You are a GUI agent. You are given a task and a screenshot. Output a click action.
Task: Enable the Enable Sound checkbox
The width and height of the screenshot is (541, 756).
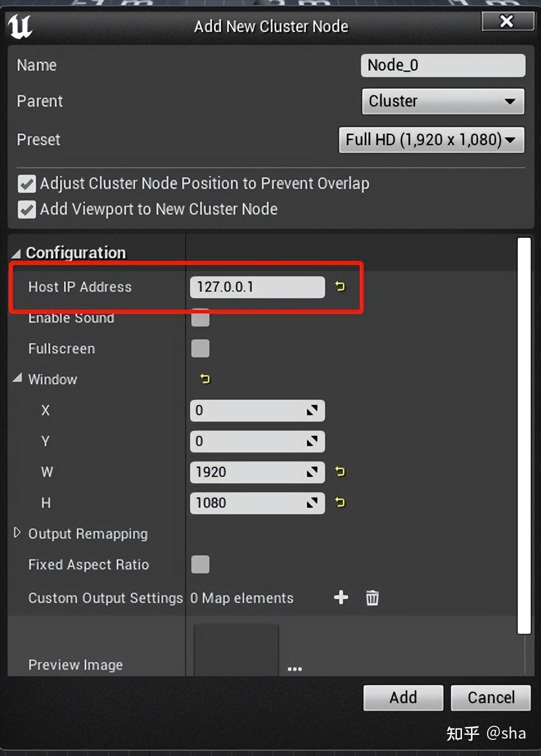coord(200,318)
